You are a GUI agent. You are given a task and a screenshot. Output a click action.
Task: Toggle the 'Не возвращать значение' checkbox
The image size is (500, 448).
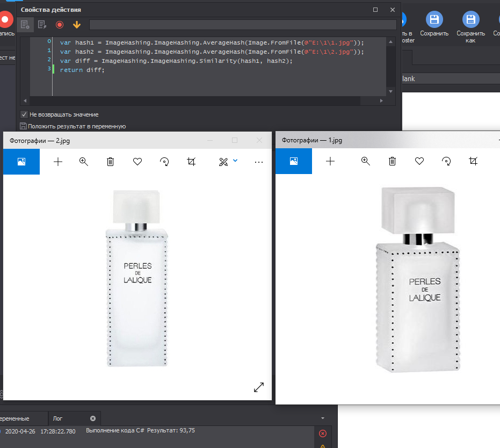tap(24, 114)
